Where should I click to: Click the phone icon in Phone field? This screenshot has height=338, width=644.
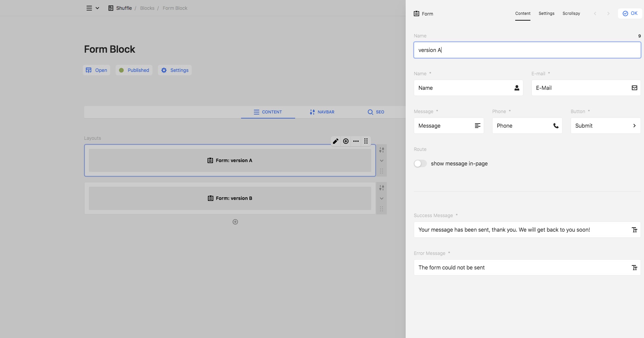(x=556, y=126)
